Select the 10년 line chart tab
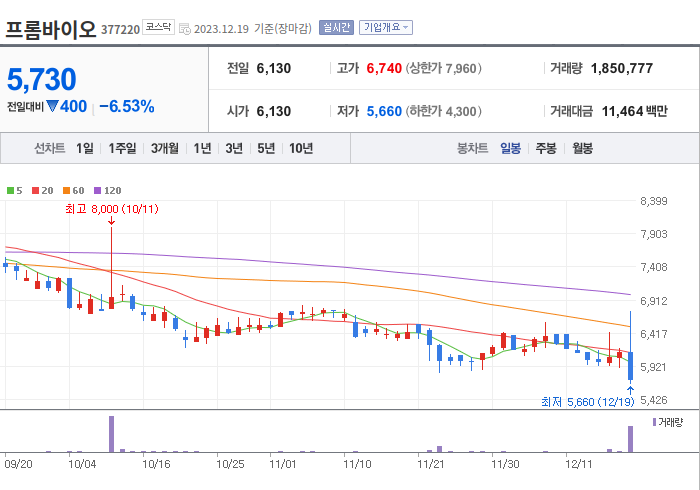Image resolution: width=700 pixels, height=490 pixels. [301, 148]
